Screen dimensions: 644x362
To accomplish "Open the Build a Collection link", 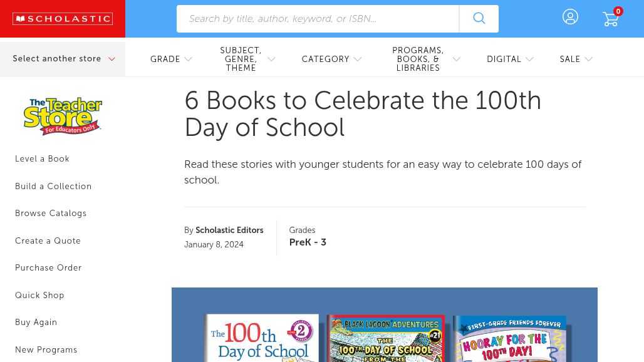I will coord(53,187).
